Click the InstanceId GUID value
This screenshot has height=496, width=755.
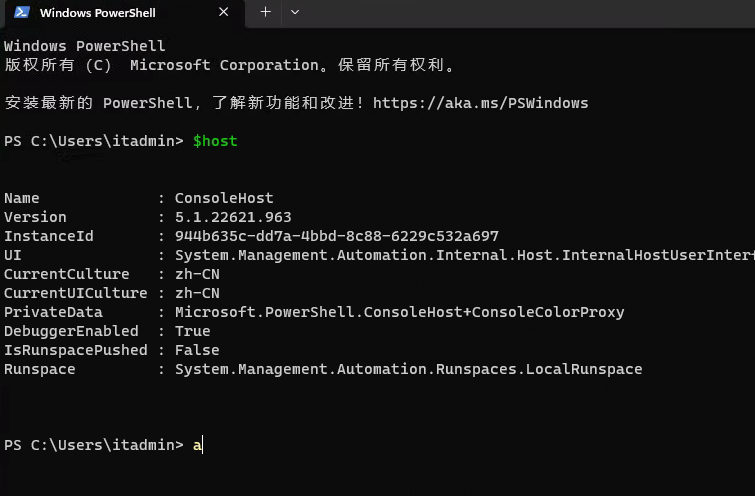[337, 236]
